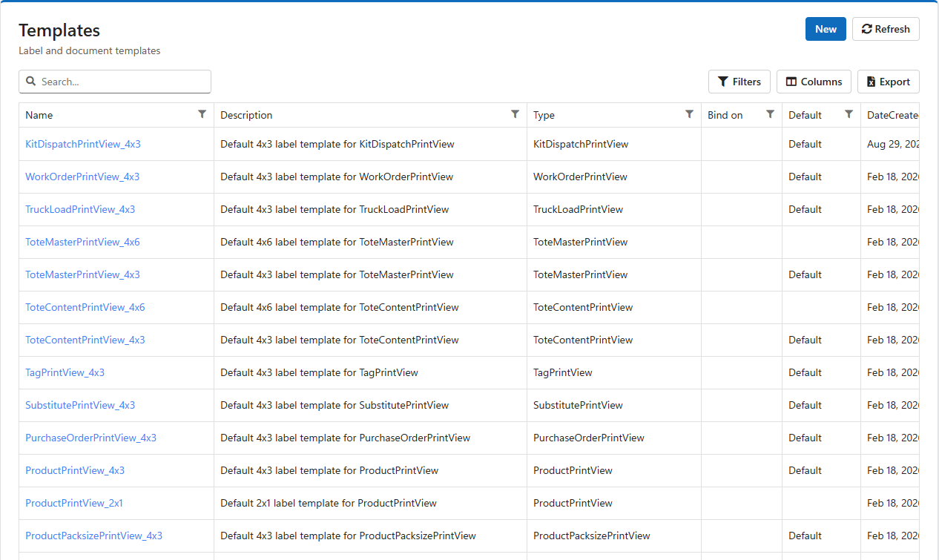Click Type cell 'WorkOrderPrintView'
The image size is (939, 560).
point(580,177)
